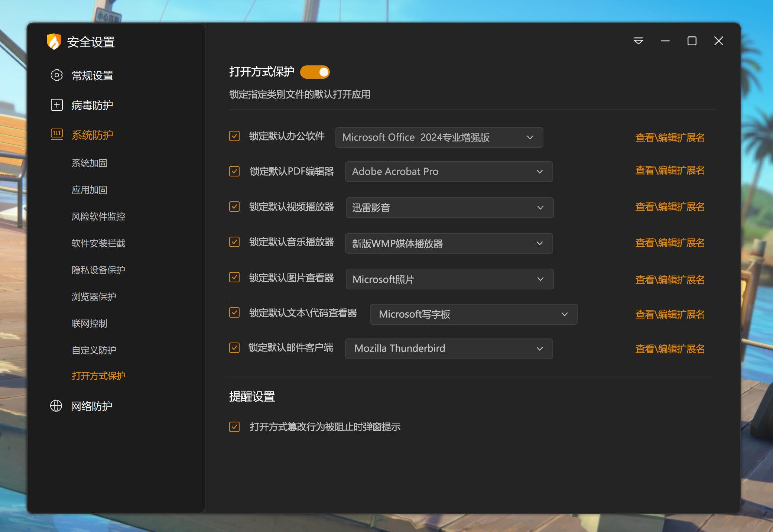Image resolution: width=773 pixels, height=532 pixels.
Task: Click the 锁定默认办公软件 label text
Action: click(x=287, y=136)
